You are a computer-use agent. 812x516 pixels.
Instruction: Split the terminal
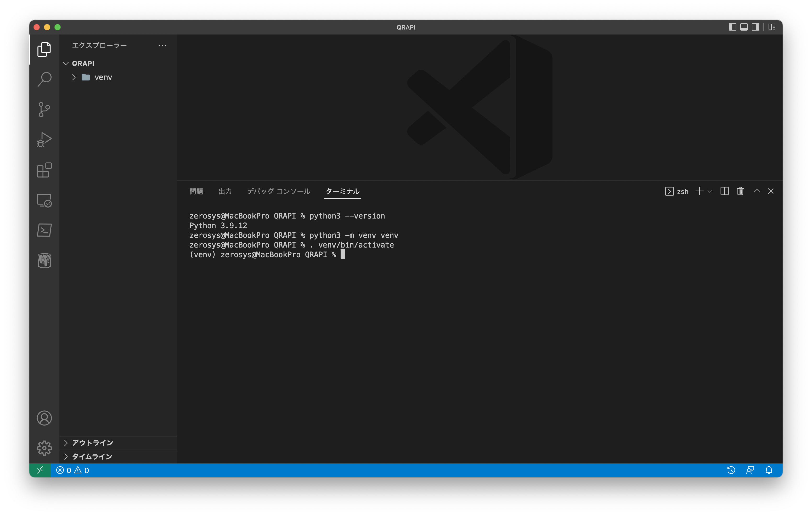[724, 191]
